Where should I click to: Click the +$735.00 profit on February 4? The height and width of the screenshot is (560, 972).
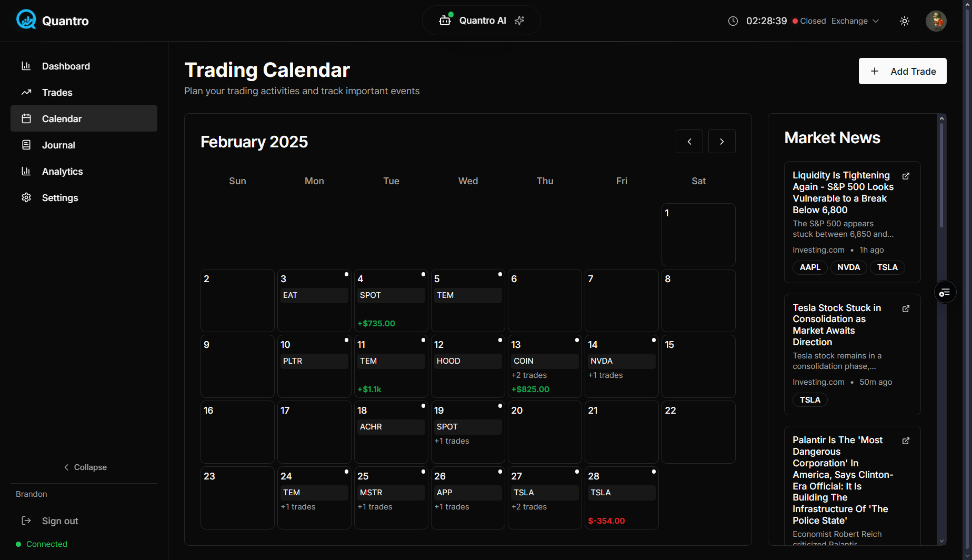click(376, 323)
